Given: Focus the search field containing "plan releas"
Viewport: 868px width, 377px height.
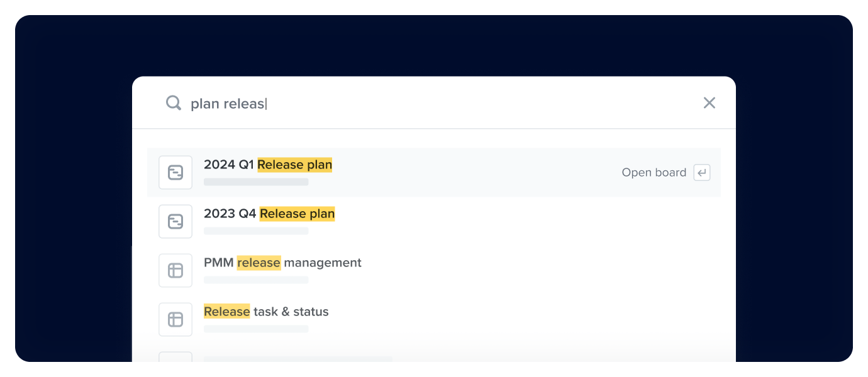Looking at the screenshot, I should click(434, 103).
